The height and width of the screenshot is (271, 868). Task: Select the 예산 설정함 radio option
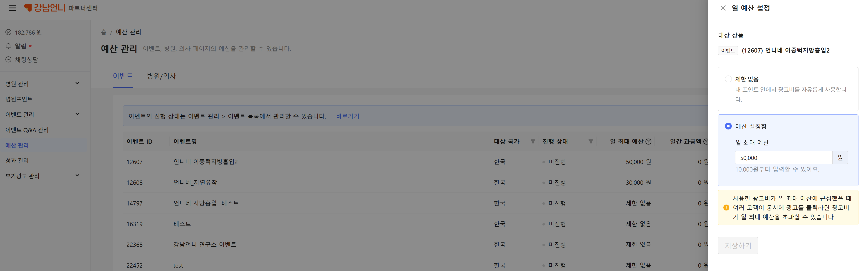(x=728, y=126)
